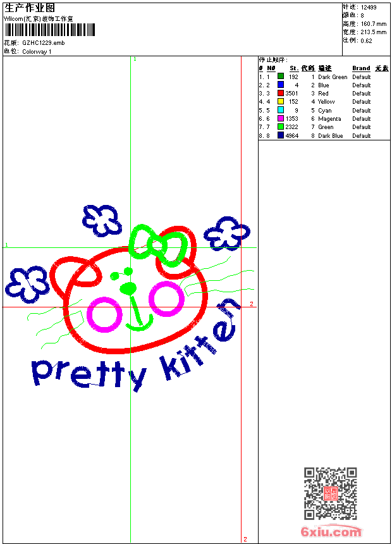392x544 pixels.
Task: Click the Dark Green color swatch
Action: [281, 76]
